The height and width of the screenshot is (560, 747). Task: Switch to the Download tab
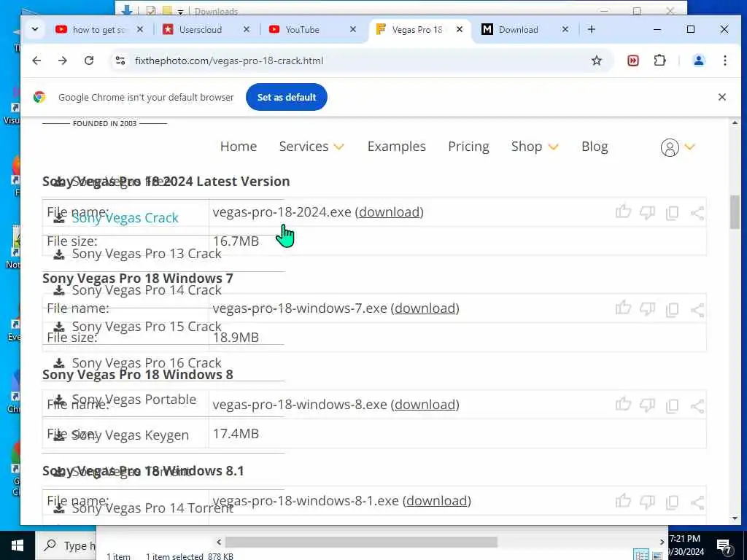(518, 29)
